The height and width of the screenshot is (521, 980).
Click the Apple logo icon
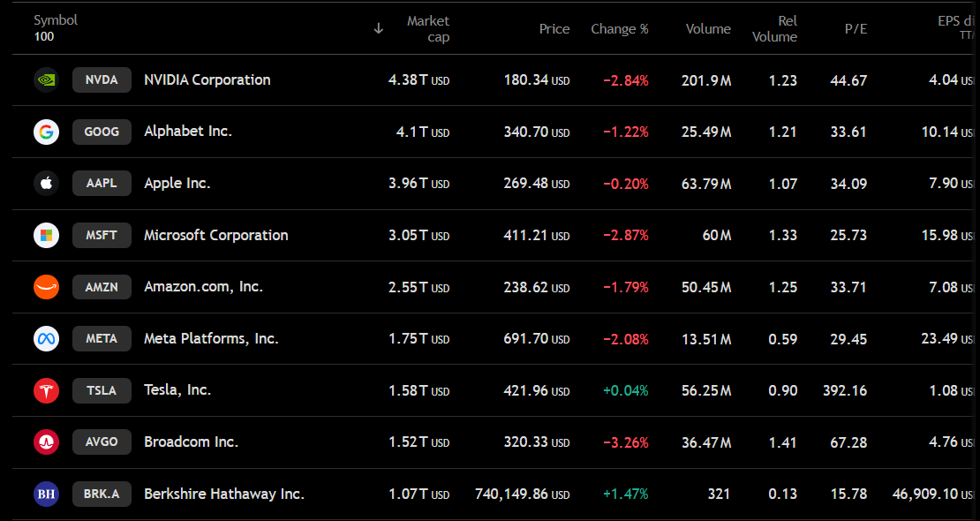point(46,184)
